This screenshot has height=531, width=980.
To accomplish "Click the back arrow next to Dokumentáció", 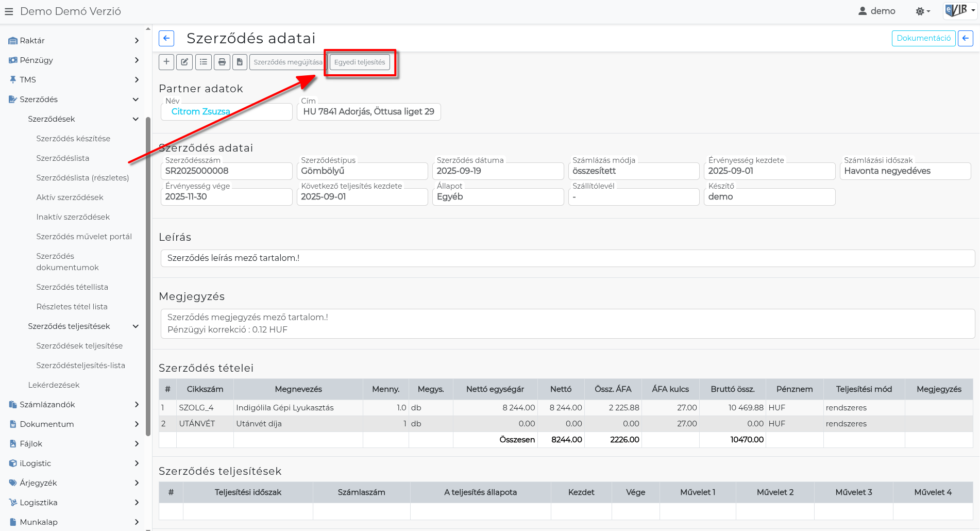I will tap(965, 38).
